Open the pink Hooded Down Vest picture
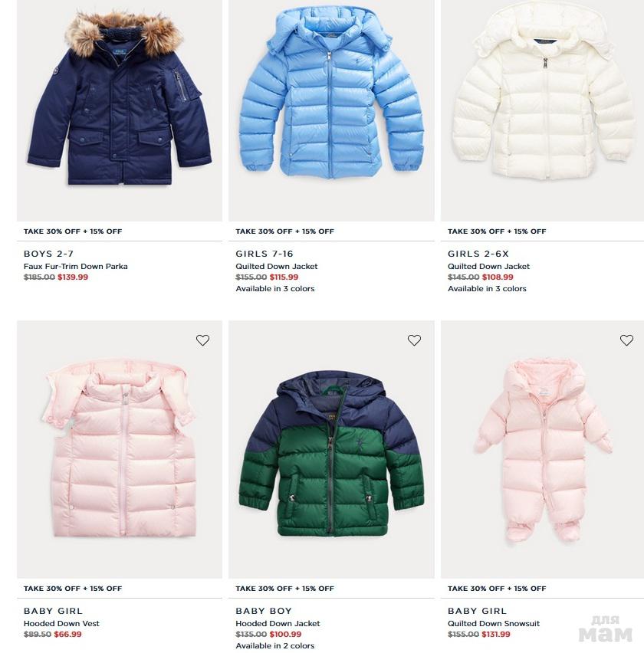 pos(120,449)
